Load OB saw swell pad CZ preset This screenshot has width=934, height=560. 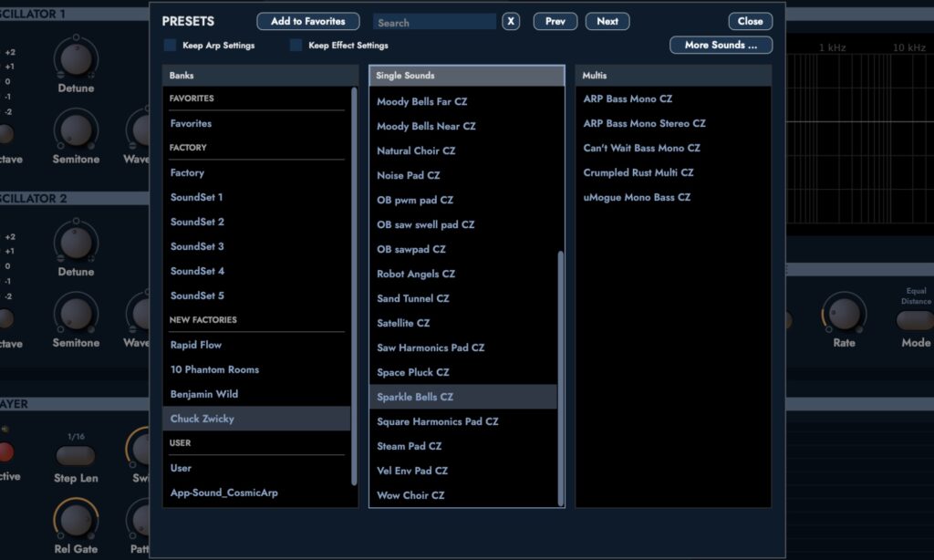click(x=463, y=224)
